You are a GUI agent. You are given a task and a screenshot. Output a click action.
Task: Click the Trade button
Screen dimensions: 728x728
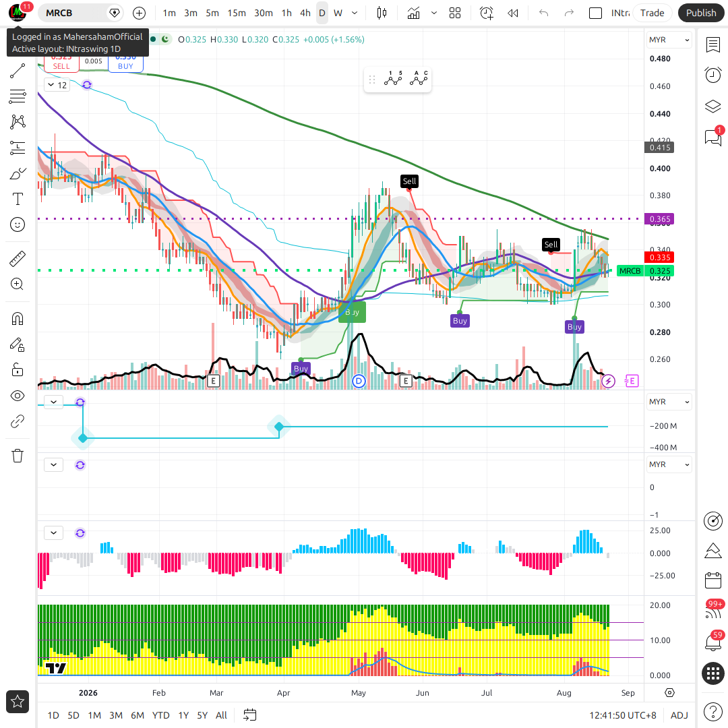[x=653, y=13]
